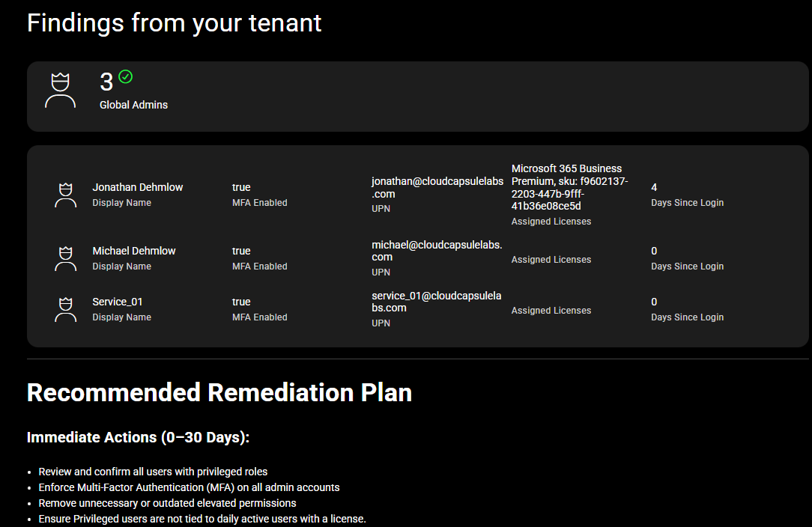This screenshot has height=527, width=812.
Task: Select the Service_01 display name
Action: (118, 302)
